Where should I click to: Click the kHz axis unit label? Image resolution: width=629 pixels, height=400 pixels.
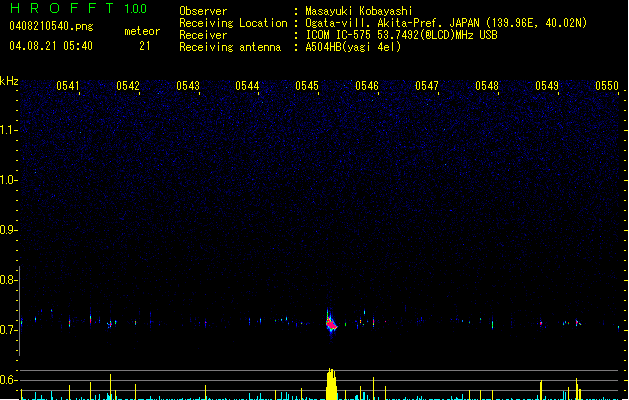coord(9,81)
